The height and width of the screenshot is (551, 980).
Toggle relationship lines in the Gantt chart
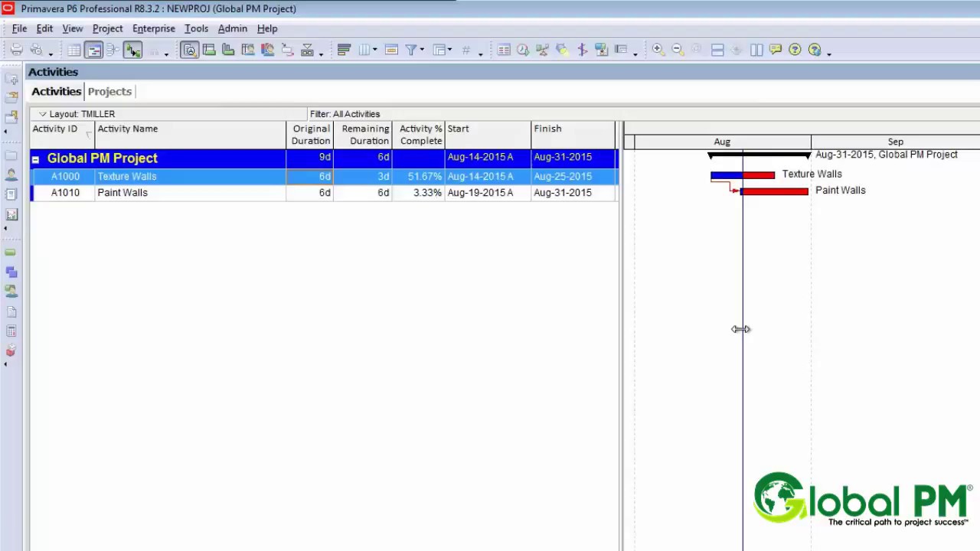pos(132,50)
